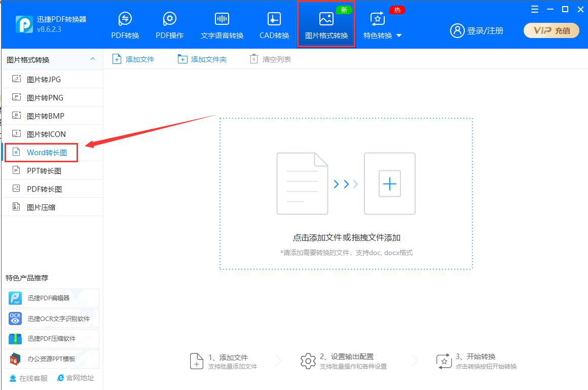Click the 新 badge on 图片格式转换
Image resolution: width=588 pixels, height=390 pixels.
tap(344, 10)
